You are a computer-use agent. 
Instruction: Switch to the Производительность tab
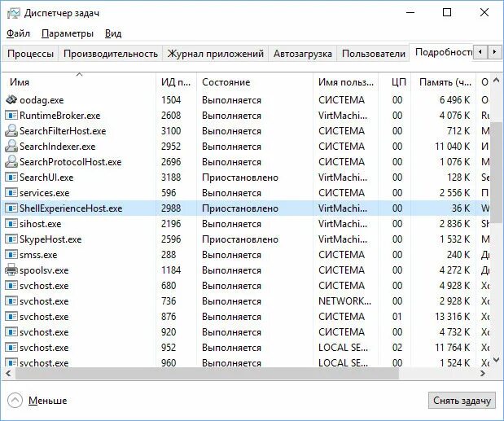111,54
